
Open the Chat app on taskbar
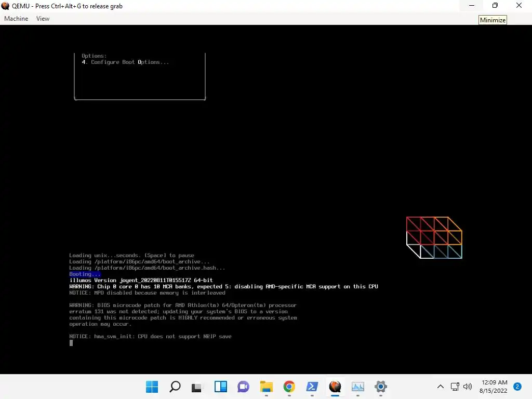pyautogui.click(x=243, y=387)
